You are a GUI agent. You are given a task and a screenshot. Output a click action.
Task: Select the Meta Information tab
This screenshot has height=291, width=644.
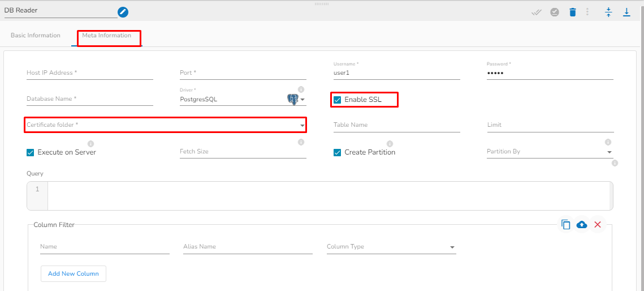coord(107,36)
